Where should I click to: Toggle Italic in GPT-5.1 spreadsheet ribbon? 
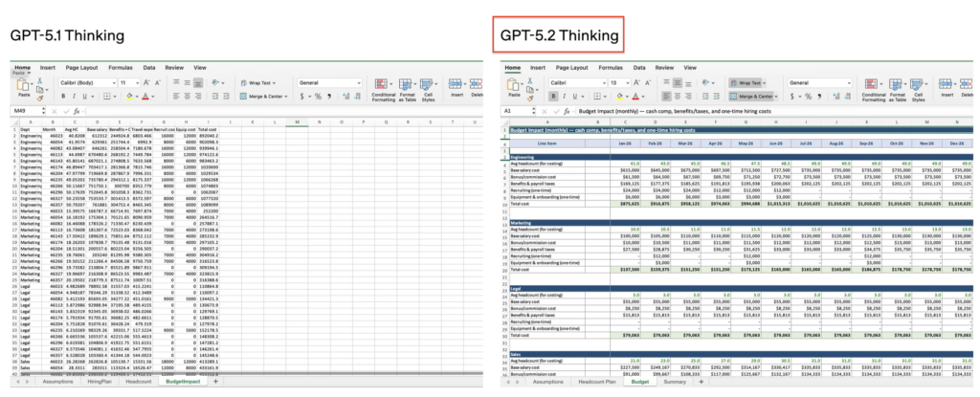point(73,97)
